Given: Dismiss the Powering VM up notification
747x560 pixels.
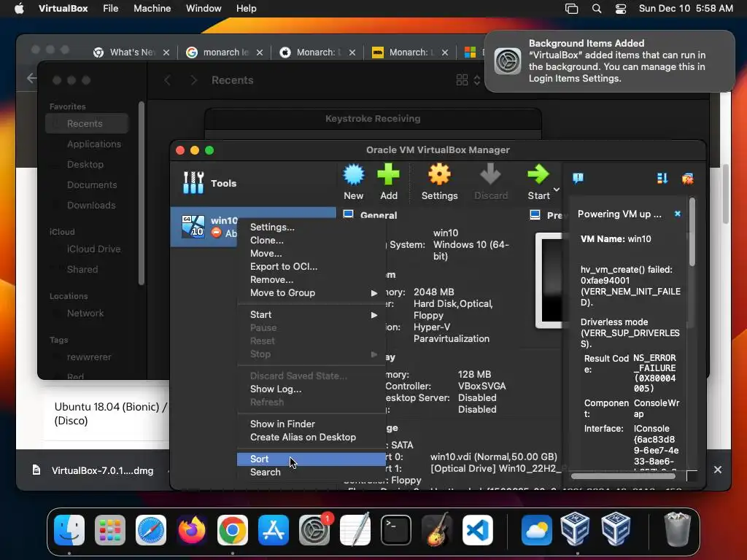Looking at the screenshot, I should point(678,214).
